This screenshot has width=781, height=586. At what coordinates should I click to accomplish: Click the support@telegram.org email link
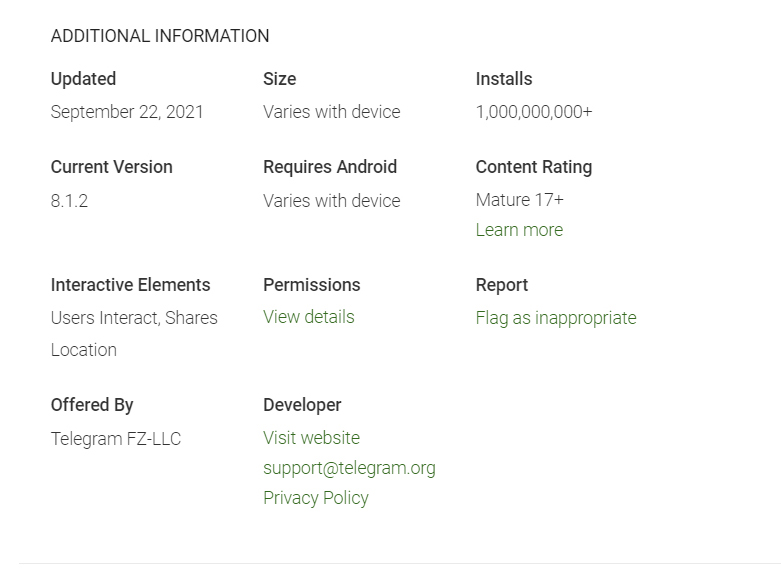point(349,468)
